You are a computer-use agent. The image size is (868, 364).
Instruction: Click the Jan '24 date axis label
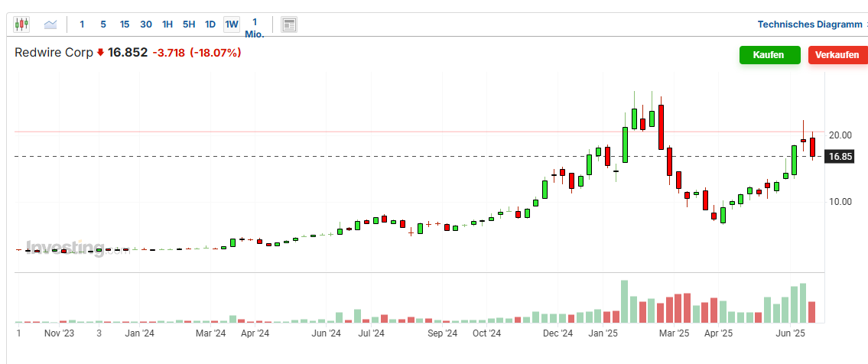pyautogui.click(x=139, y=333)
